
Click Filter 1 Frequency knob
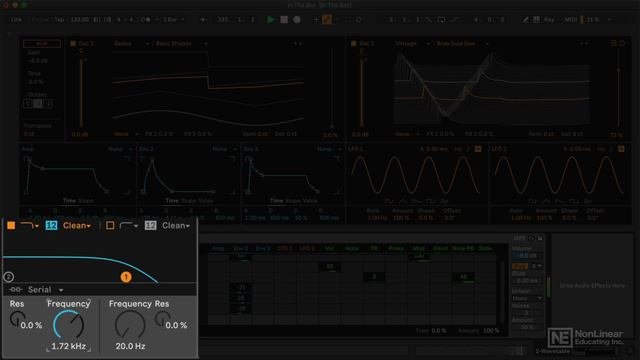pyautogui.click(x=69, y=324)
